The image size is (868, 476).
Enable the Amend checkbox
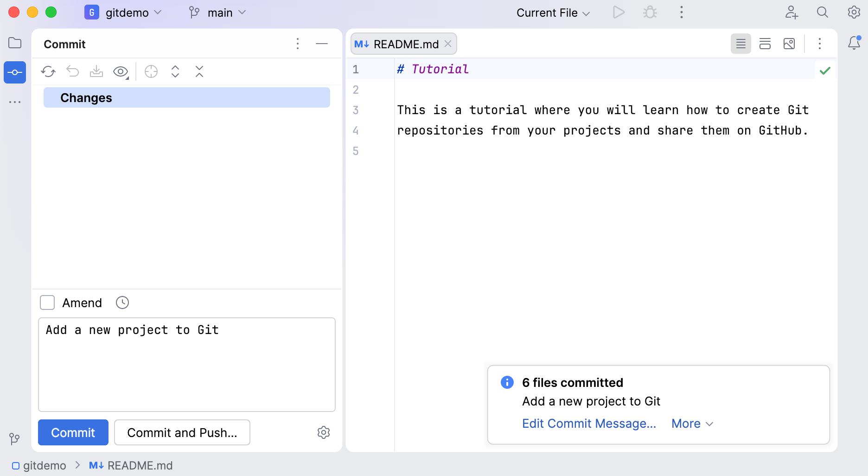point(47,302)
